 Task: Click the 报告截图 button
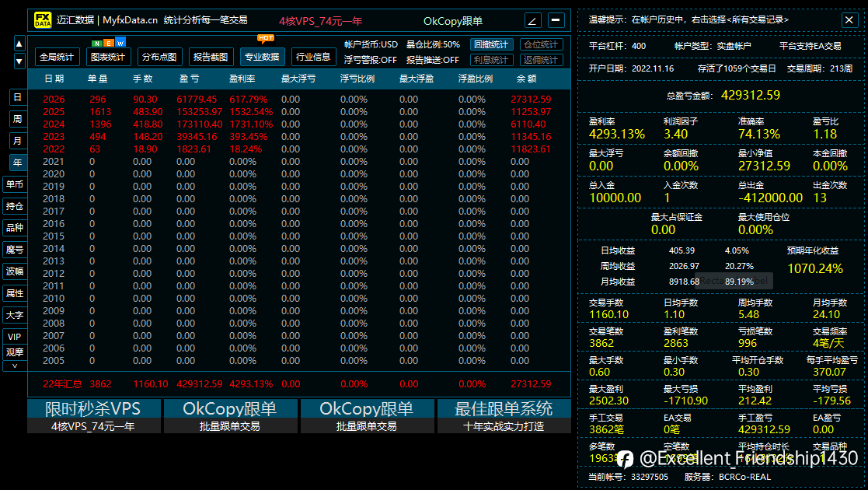[x=211, y=57]
